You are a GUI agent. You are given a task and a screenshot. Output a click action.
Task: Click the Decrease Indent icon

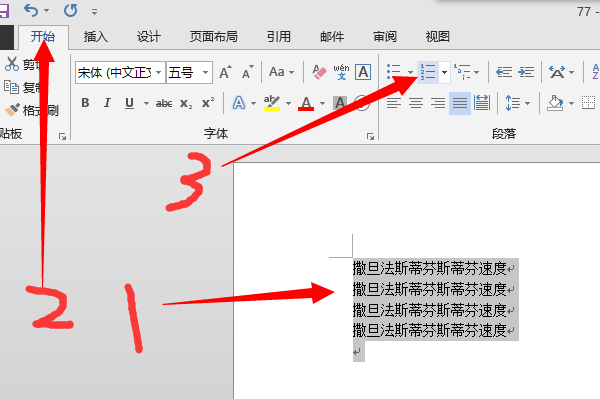(x=504, y=72)
